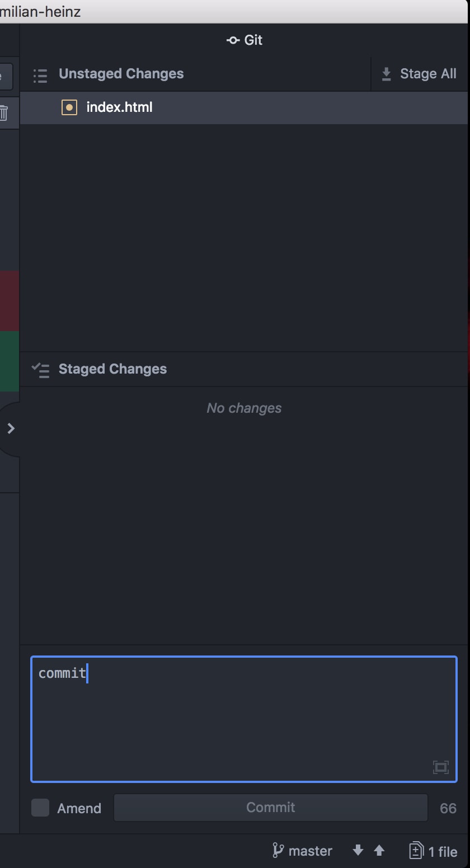Open the master branch selector
Image resolution: width=470 pixels, height=868 pixels.
tap(303, 851)
